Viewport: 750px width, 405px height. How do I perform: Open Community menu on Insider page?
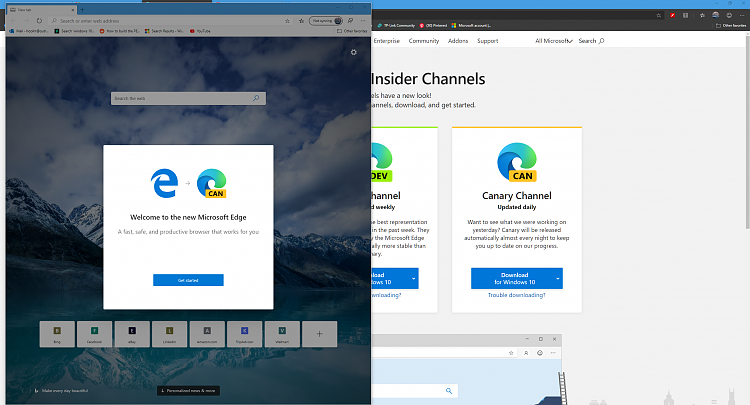tap(424, 41)
